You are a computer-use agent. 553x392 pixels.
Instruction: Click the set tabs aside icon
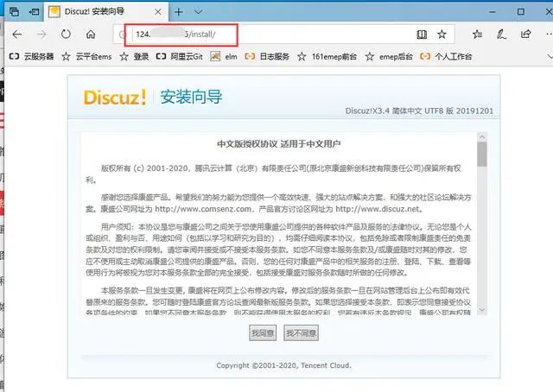34,11
